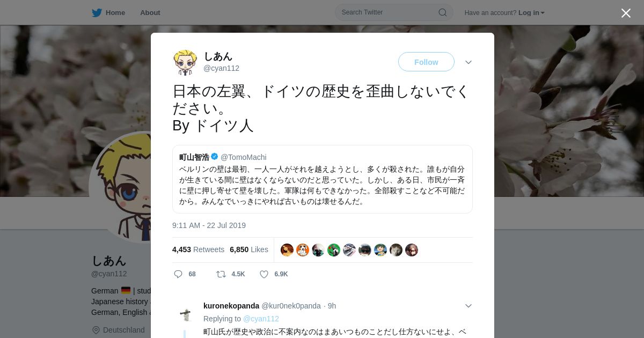Close the tweet overlay with the X
This screenshot has height=338, width=644.
click(x=626, y=13)
